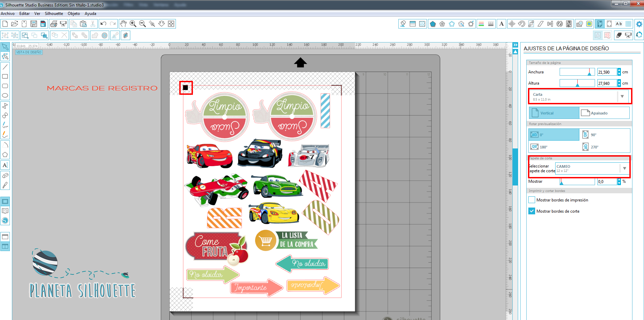Increase the Altura value with stepper
Viewport: 644px width, 320px height.
(x=619, y=82)
